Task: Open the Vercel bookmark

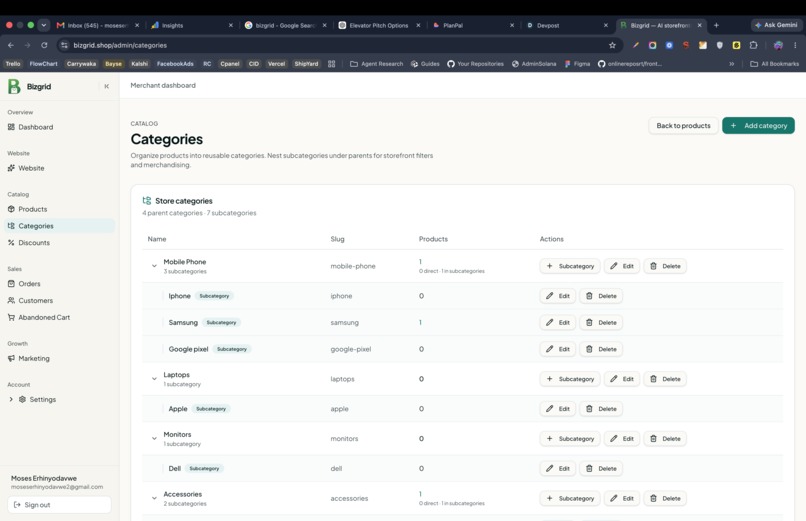Action: pos(276,64)
